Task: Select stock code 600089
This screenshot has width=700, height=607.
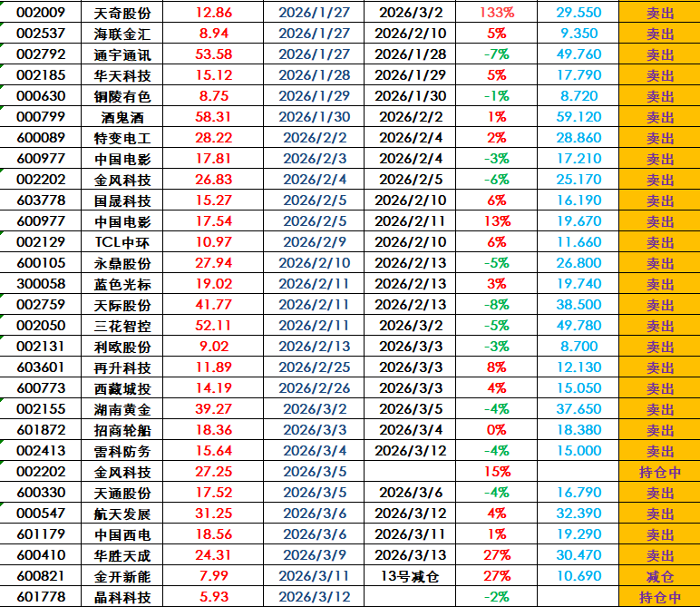Action: (x=41, y=138)
